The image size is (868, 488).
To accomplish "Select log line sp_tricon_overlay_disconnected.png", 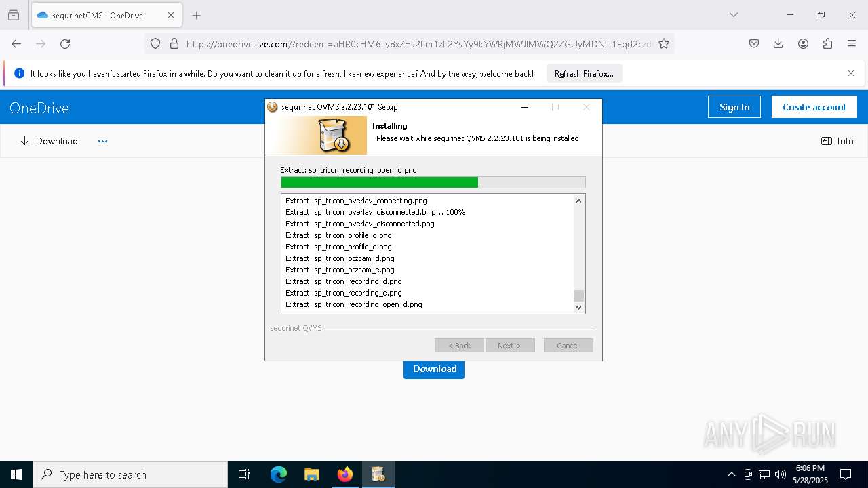I will click(360, 224).
